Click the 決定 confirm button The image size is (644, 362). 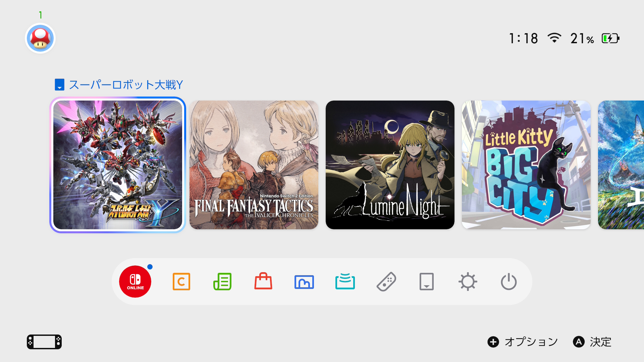pyautogui.click(x=592, y=342)
